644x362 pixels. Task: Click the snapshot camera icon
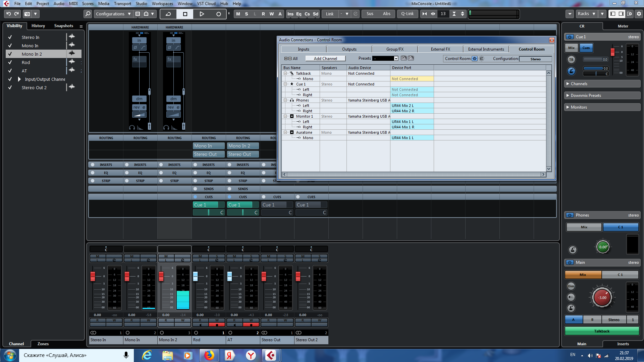pyautogui.click(x=27, y=14)
